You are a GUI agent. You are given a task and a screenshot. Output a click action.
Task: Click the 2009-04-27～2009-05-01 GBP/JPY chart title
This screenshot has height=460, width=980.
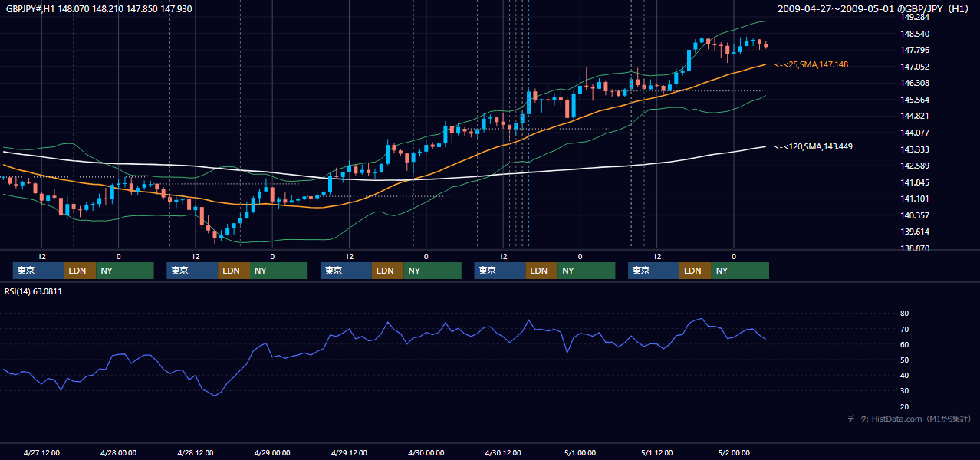875,9
